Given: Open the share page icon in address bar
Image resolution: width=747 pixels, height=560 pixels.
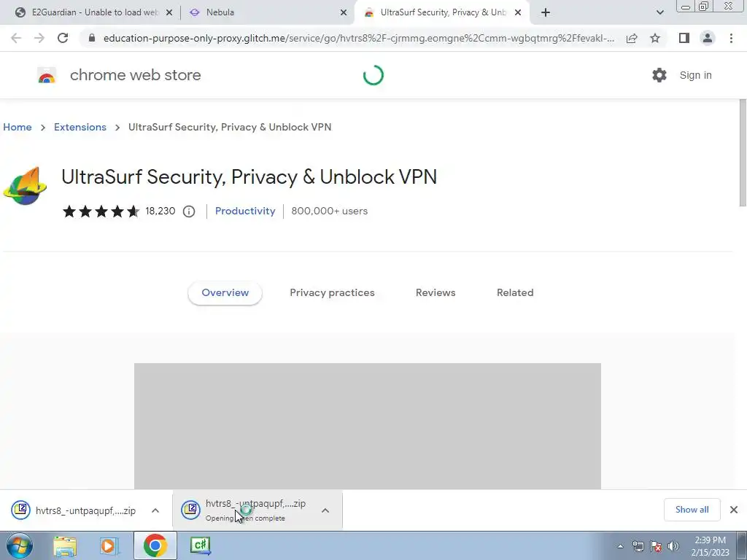Looking at the screenshot, I should 632,38.
